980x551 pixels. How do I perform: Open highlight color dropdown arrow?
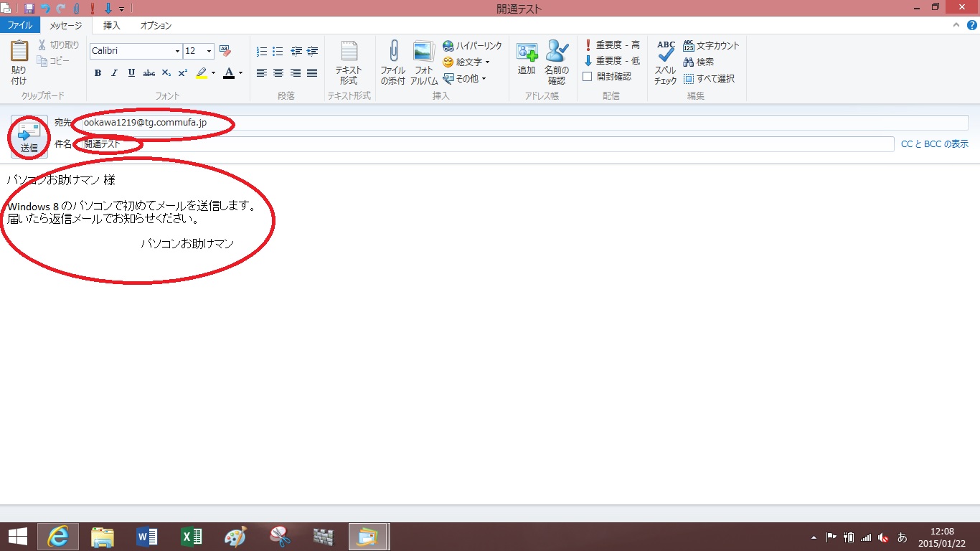(x=213, y=72)
